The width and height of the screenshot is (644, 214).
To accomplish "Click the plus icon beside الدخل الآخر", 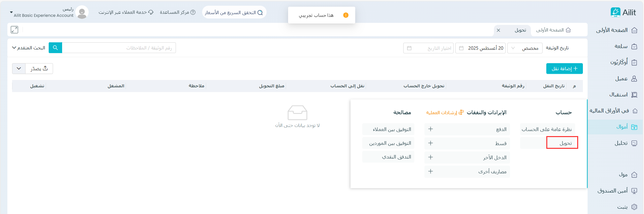I will click(430, 157).
